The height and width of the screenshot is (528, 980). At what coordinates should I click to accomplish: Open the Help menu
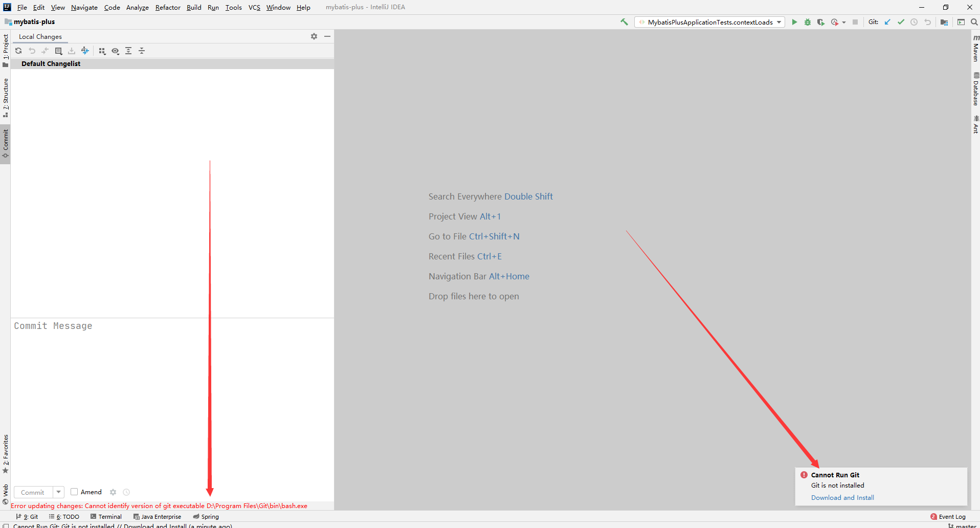[x=303, y=7]
